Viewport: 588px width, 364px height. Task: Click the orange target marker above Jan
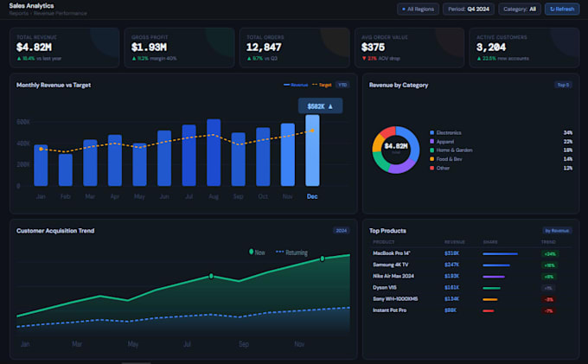pyautogui.click(x=41, y=150)
